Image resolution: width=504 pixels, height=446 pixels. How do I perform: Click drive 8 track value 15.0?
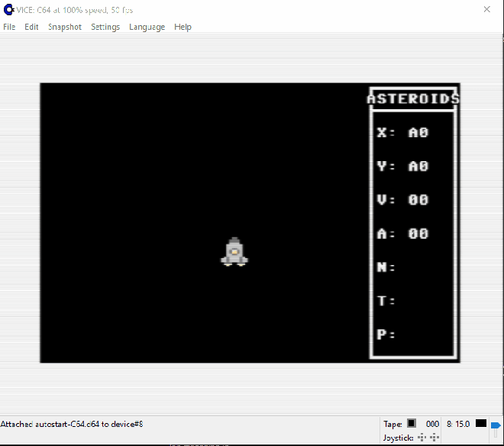pyautogui.click(x=463, y=424)
